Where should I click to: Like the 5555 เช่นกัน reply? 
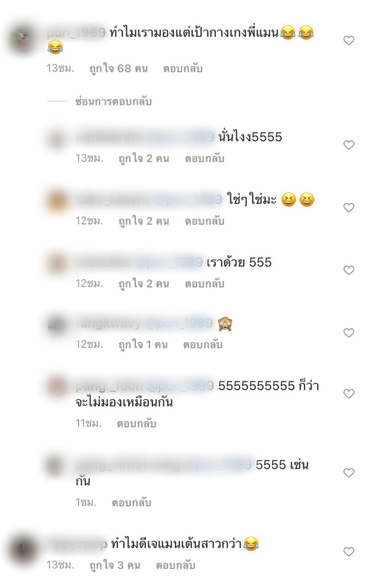click(x=349, y=473)
